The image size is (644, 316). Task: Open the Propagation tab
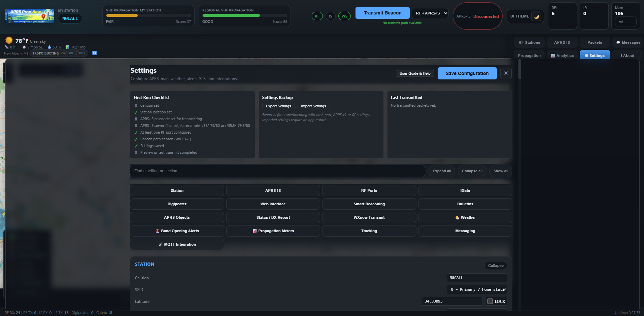click(529, 56)
